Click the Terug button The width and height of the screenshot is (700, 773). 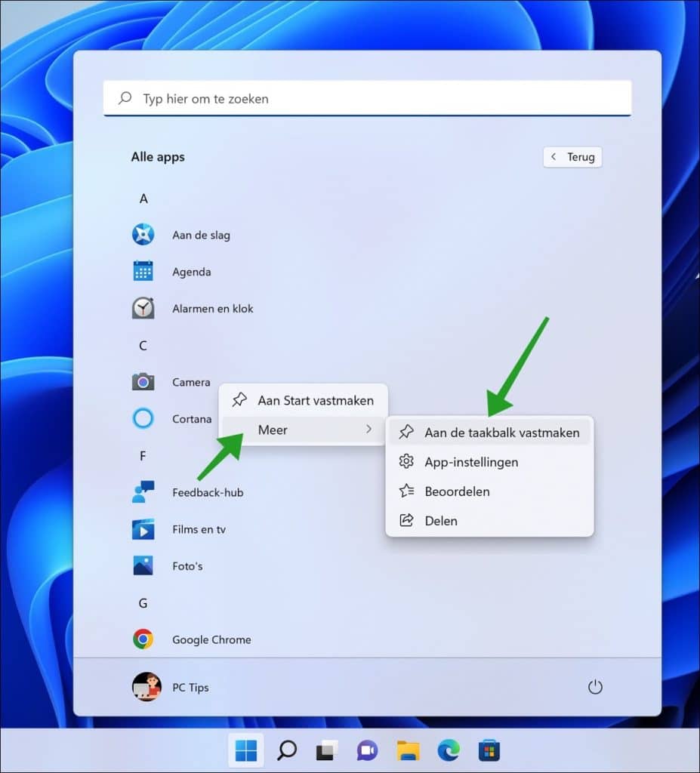click(572, 157)
